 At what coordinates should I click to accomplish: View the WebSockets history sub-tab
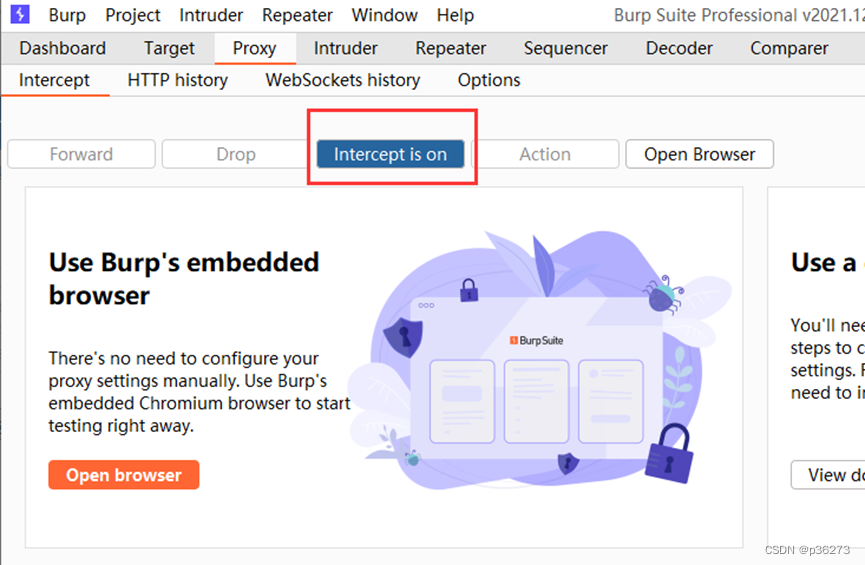343,81
